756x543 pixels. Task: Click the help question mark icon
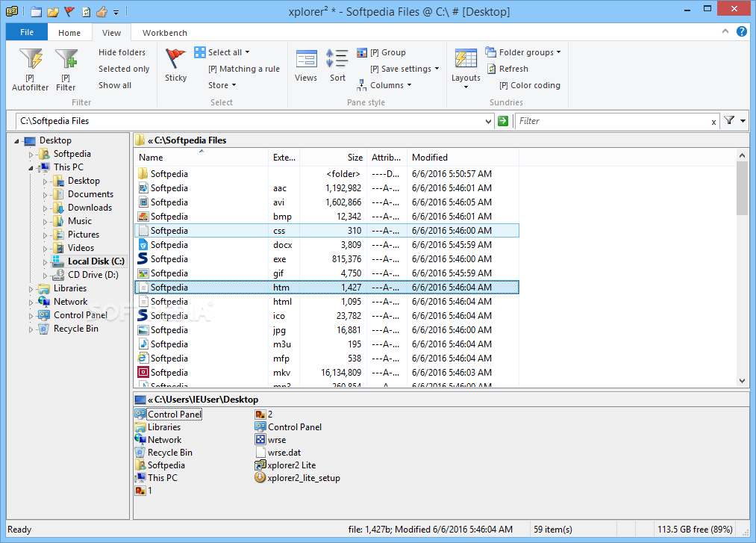click(x=742, y=31)
